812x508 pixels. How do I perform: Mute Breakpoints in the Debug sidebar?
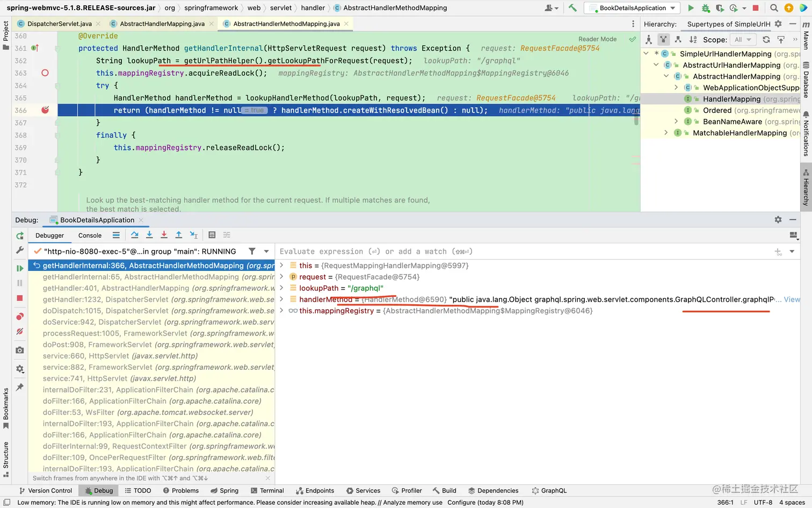click(20, 332)
